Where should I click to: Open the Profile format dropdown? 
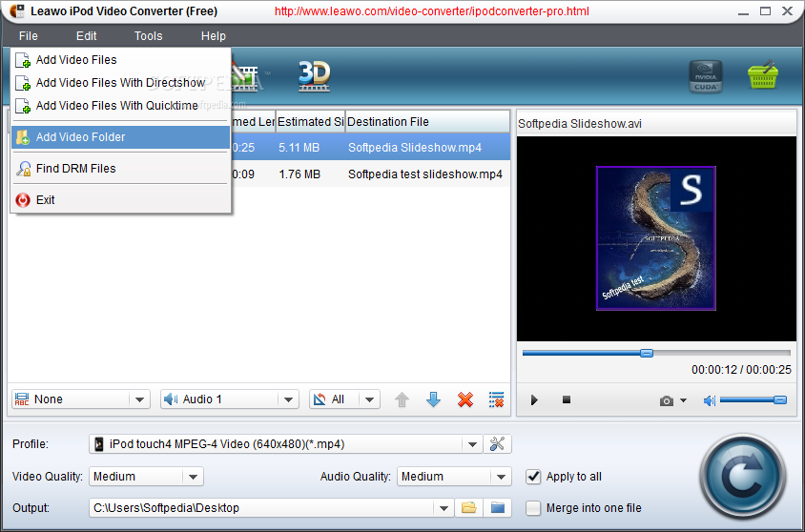[x=472, y=444]
